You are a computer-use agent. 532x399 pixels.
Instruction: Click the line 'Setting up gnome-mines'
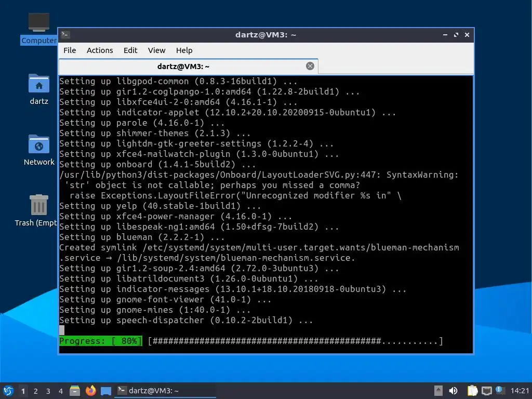pyautogui.click(x=155, y=310)
